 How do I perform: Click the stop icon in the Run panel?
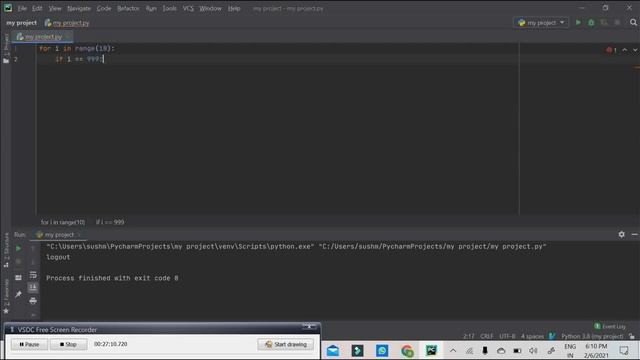point(18,262)
